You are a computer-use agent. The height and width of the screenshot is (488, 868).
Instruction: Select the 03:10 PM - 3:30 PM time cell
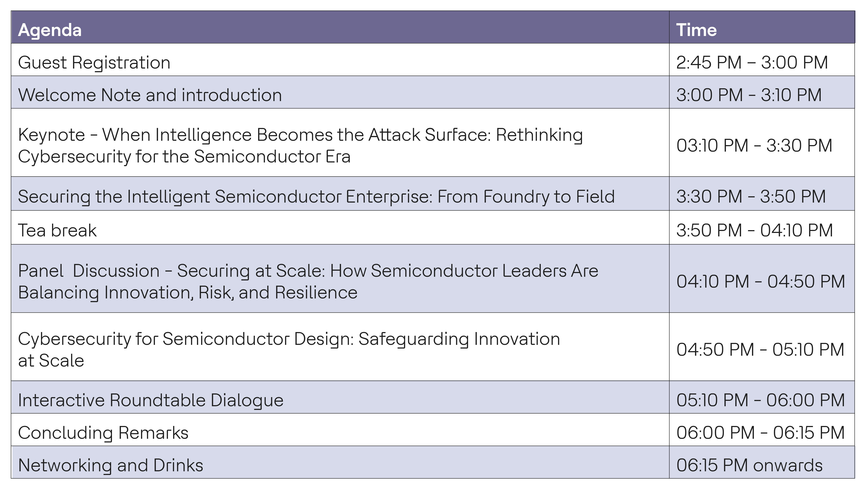tap(754, 146)
